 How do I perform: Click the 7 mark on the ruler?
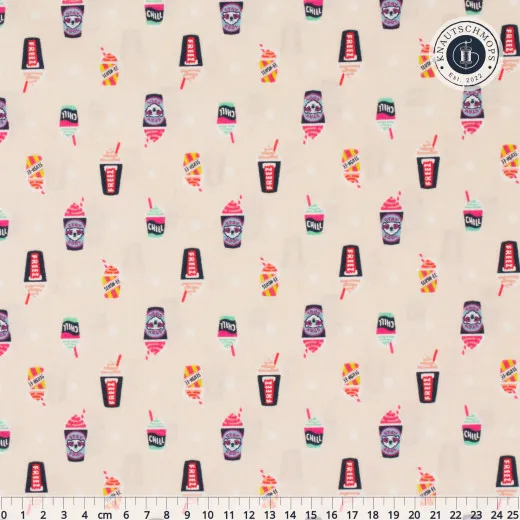click(146, 514)
